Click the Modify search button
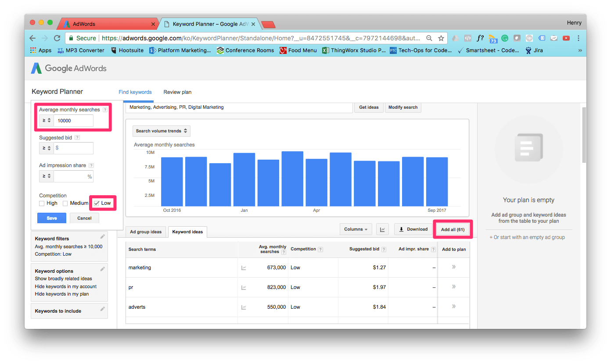Screen dimensions: 611x364 pyautogui.click(x=403, y=107)
